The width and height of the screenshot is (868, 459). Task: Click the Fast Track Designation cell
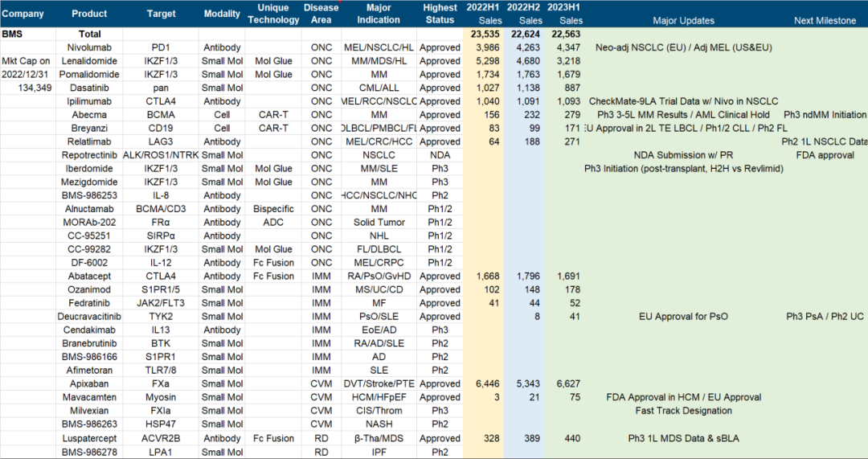point(684,411)
